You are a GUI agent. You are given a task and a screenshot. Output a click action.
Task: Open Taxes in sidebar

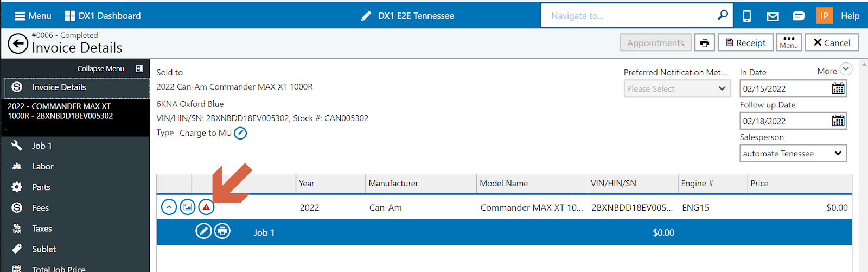(75, 229)
